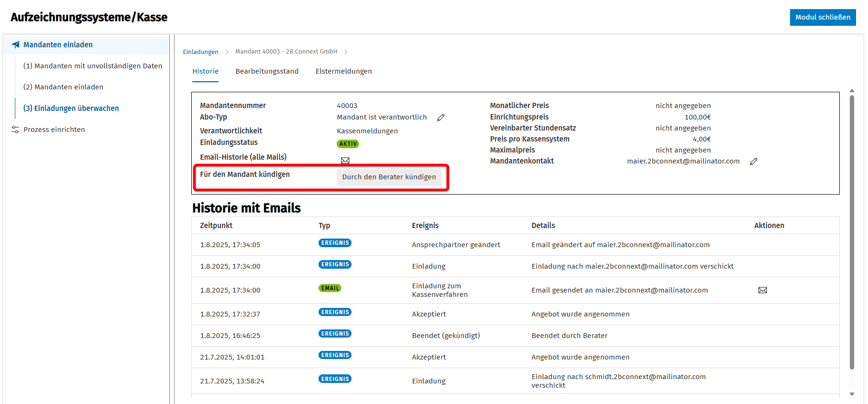
Task: Open the Elstermeldungen tab
Action: pyautogui.click(x=343, y=71)
